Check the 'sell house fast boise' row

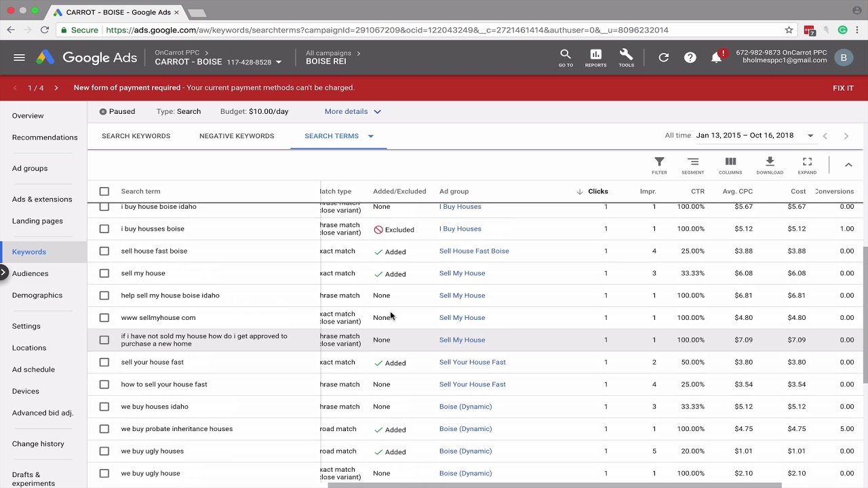[x=104, y=251]
